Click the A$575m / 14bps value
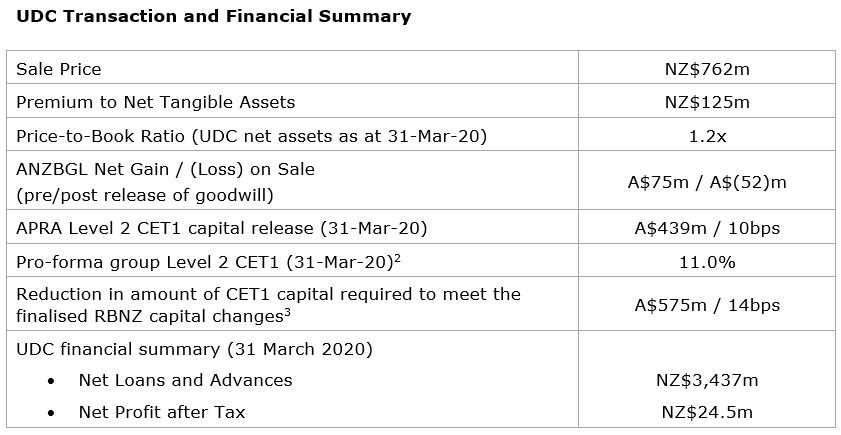This screenshot has height=435, width=841. 707,305
